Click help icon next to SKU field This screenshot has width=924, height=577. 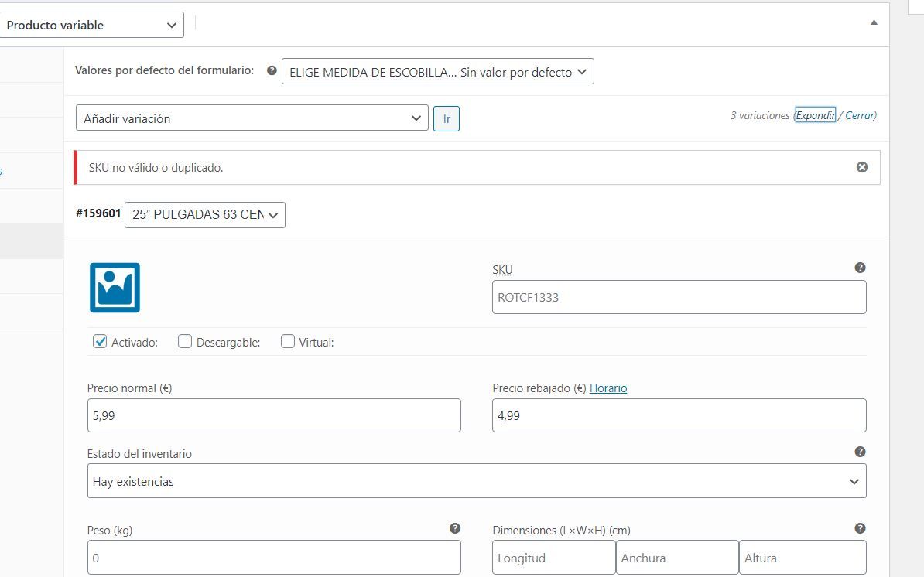tap(860, 268)
